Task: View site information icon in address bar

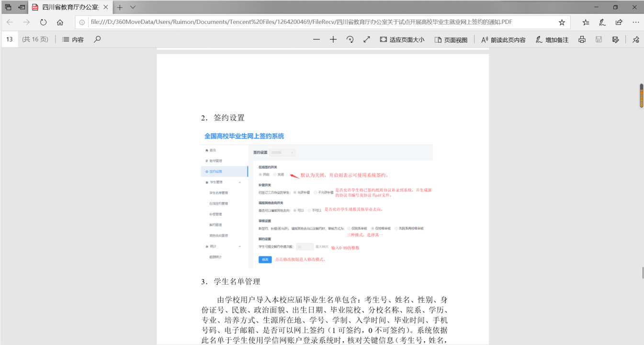Action: click(x=82, y=22)
